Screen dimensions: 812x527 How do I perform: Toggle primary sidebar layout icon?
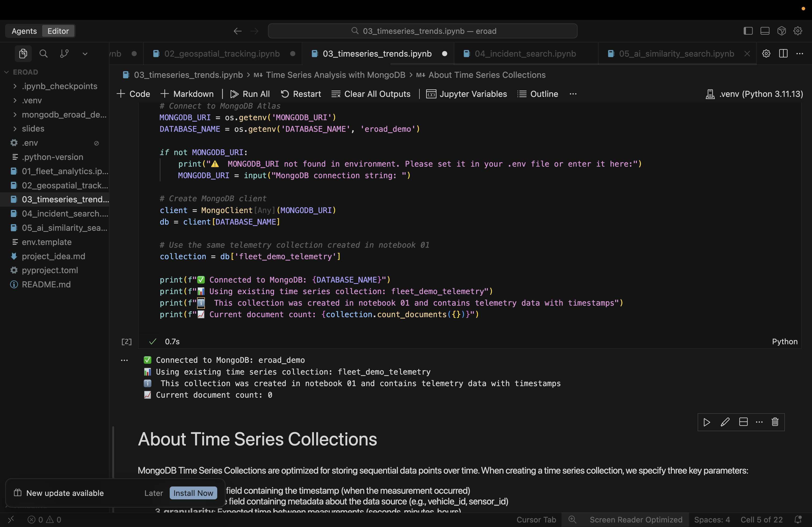click(748, 31)
